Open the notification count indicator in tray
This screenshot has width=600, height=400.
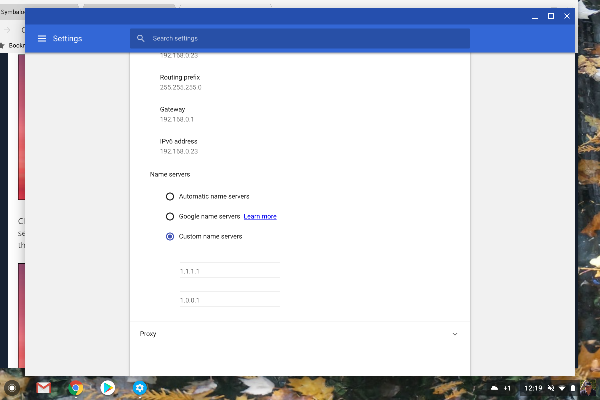pyautogui.click(x=507, y=387)
